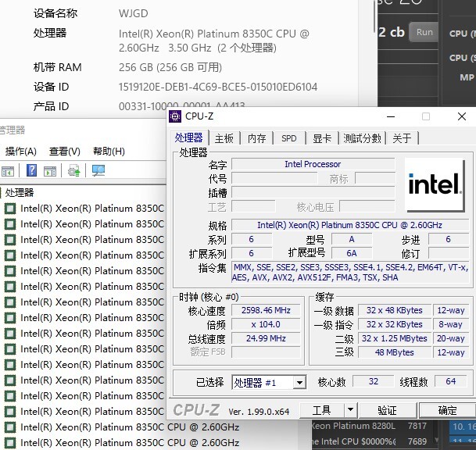Switch to the 内存 (Memory) tab
476x450 pixels.
[256, 138]
